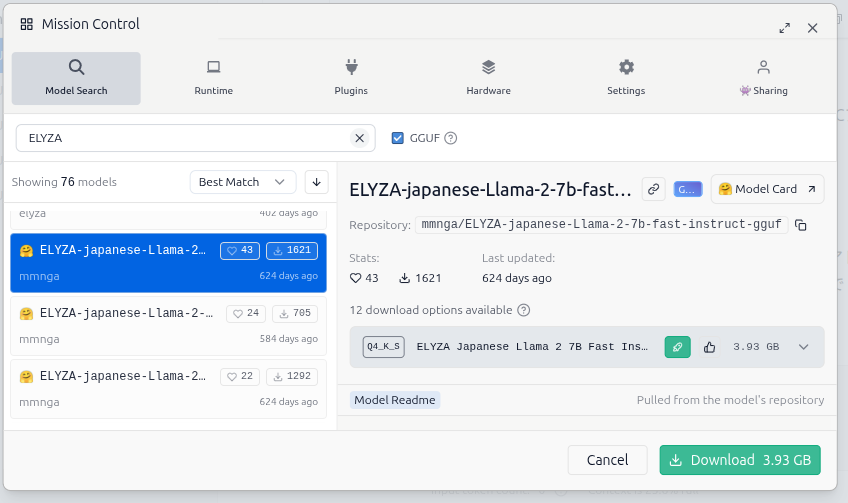The image size is (848, 503).
Task: Switch to the Runtime tab
Action: pyautogui.click(x=213, y=78)
